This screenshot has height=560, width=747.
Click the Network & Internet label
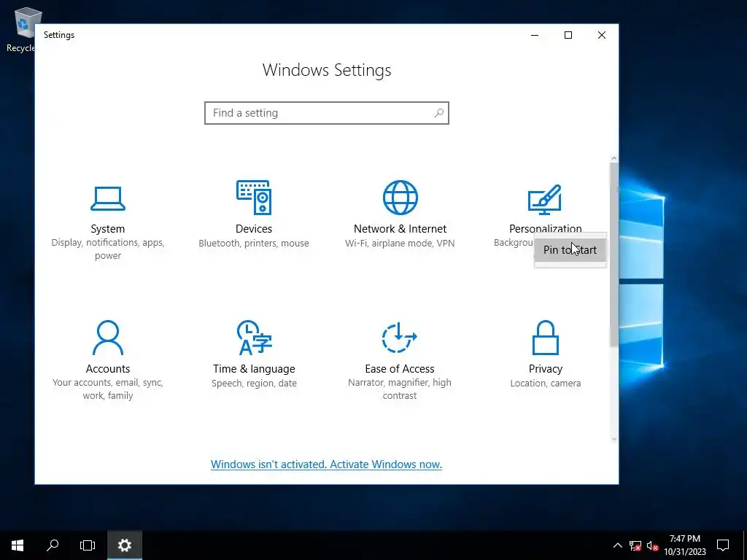coord(400,228)
